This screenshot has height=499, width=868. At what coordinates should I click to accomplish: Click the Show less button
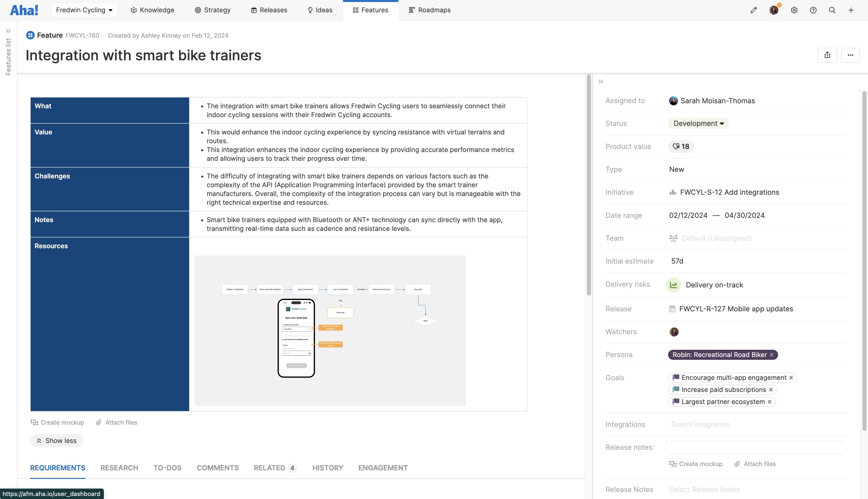[56, 440]
